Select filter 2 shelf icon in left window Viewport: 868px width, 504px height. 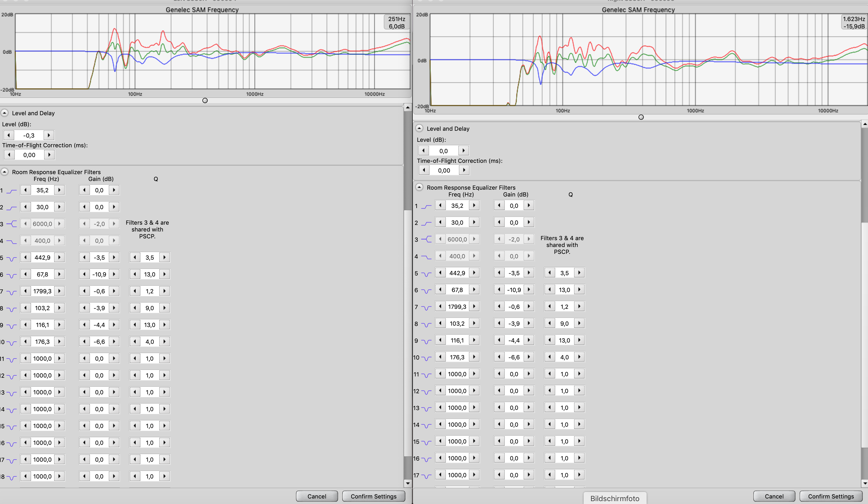coord(11,208)
